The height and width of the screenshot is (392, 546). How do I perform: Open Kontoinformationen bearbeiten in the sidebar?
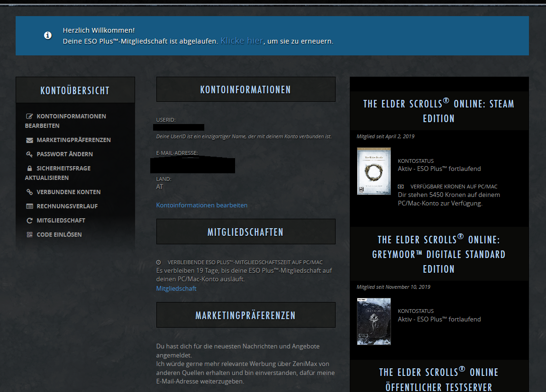[x=65, y=121]
